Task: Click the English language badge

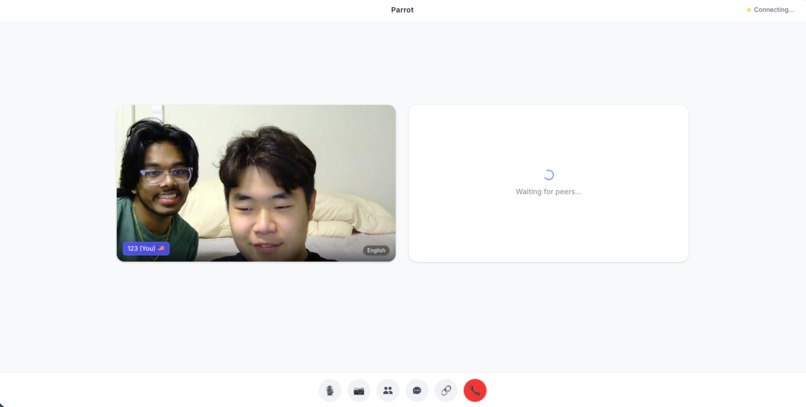Action: coord(376,251)
